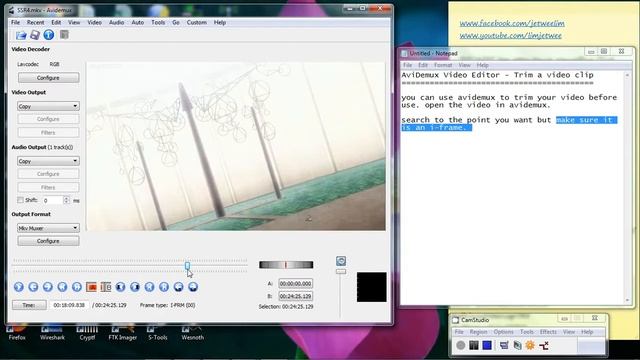640x360 pixels.
Task: Open the Audio Output codec dropdown
Action: point(48,161)
